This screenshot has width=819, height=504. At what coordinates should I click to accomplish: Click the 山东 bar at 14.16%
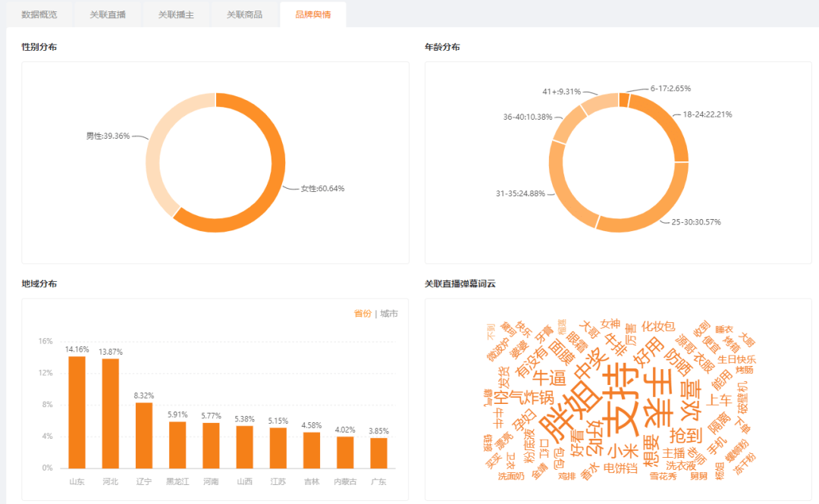(x=77, y=412)
